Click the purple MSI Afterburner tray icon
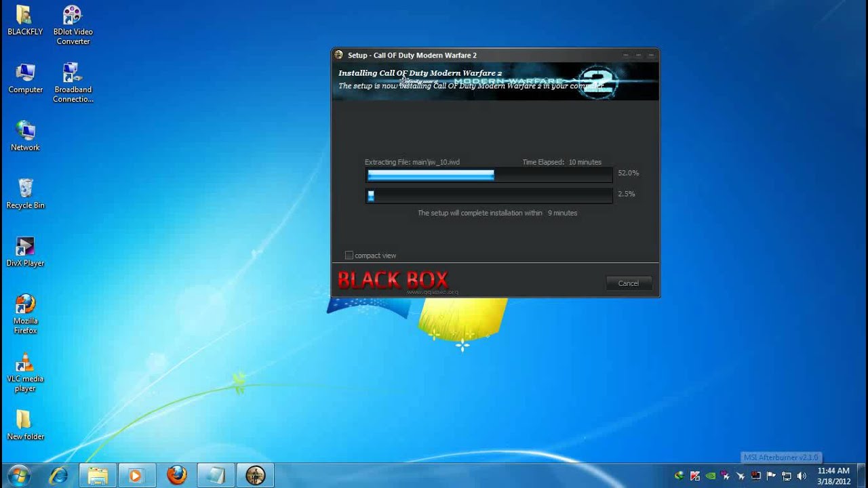868x488 pixels. pyautogui.click(x=726, y=476)
